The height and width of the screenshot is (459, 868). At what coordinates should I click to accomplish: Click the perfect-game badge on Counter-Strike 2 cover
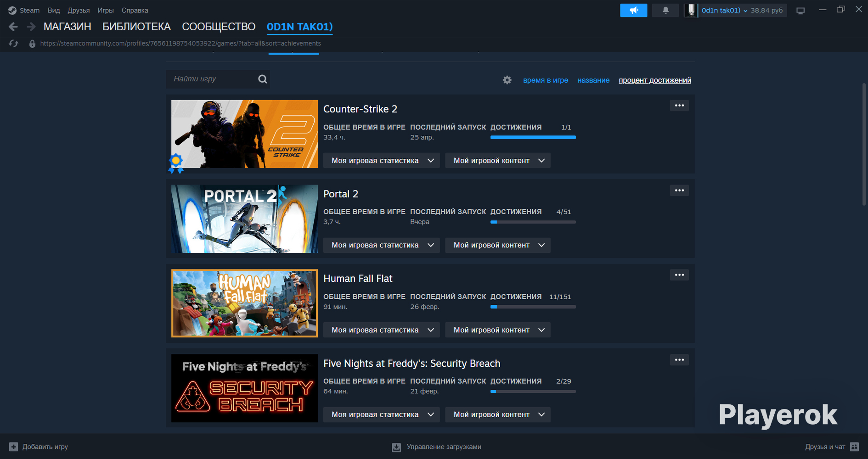pyautogui.click(x=176, y=163)
